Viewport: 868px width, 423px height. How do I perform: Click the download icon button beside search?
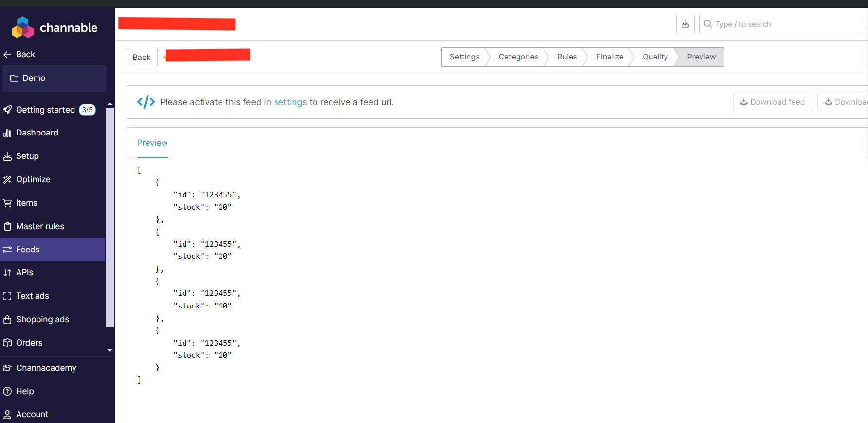[685, 24]
